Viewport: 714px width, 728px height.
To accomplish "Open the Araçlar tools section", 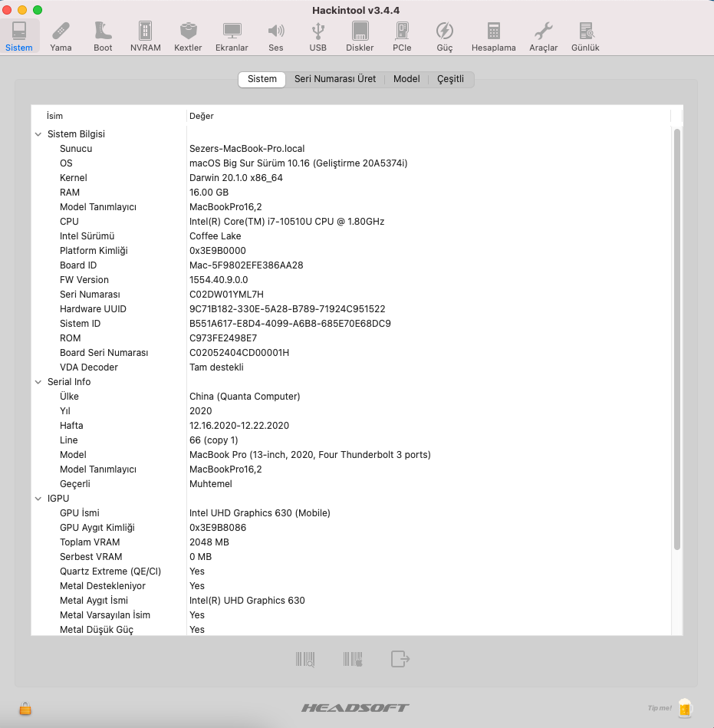I will click(x=544, y=37).
